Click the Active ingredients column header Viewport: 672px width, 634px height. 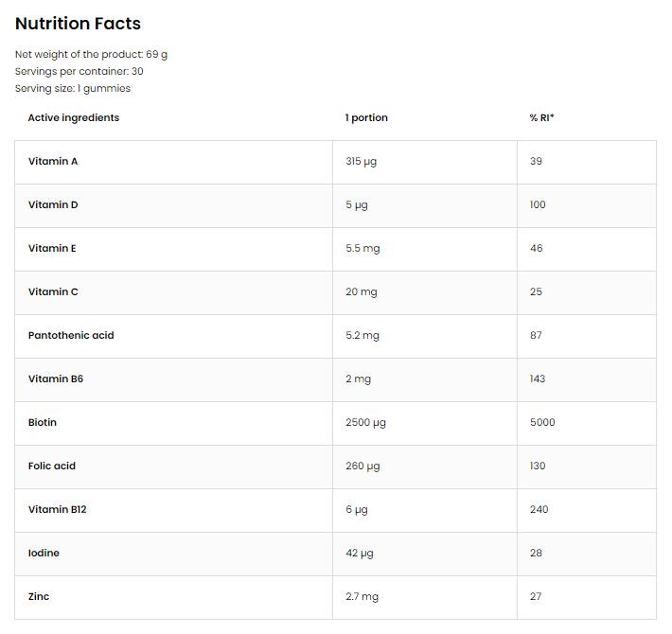[x=74, y=118]
